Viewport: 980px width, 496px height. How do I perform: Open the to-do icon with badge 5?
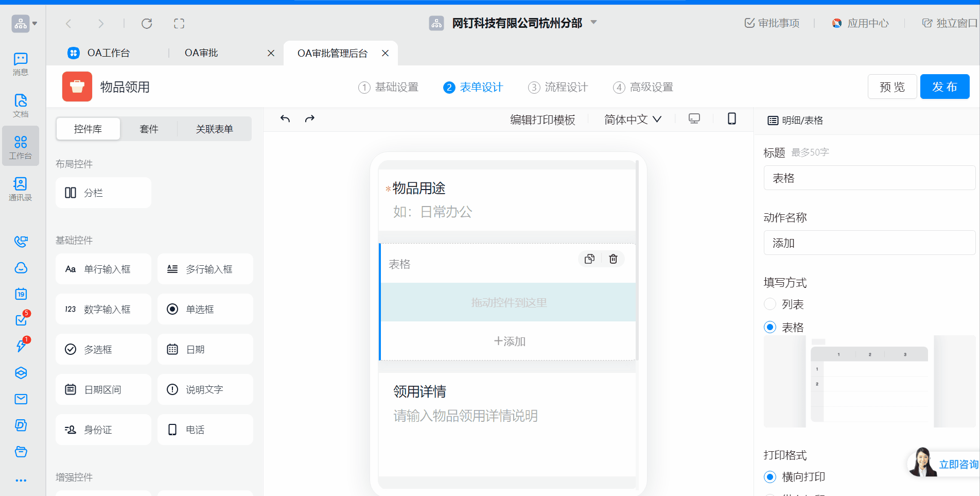click(21, 320)
